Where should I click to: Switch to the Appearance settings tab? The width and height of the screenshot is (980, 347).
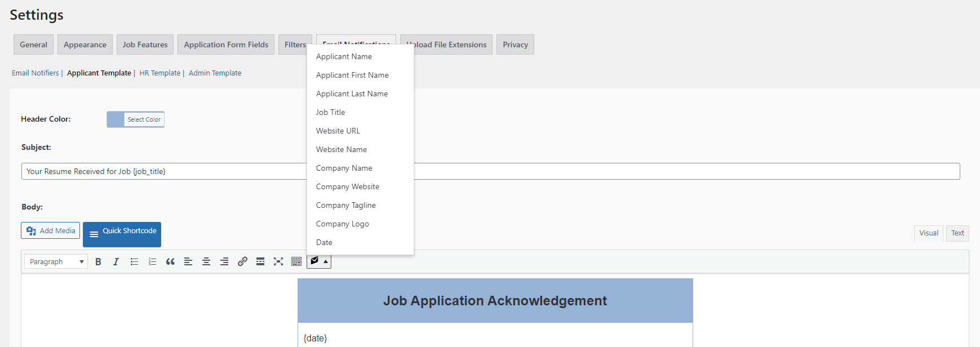point(85,45)
